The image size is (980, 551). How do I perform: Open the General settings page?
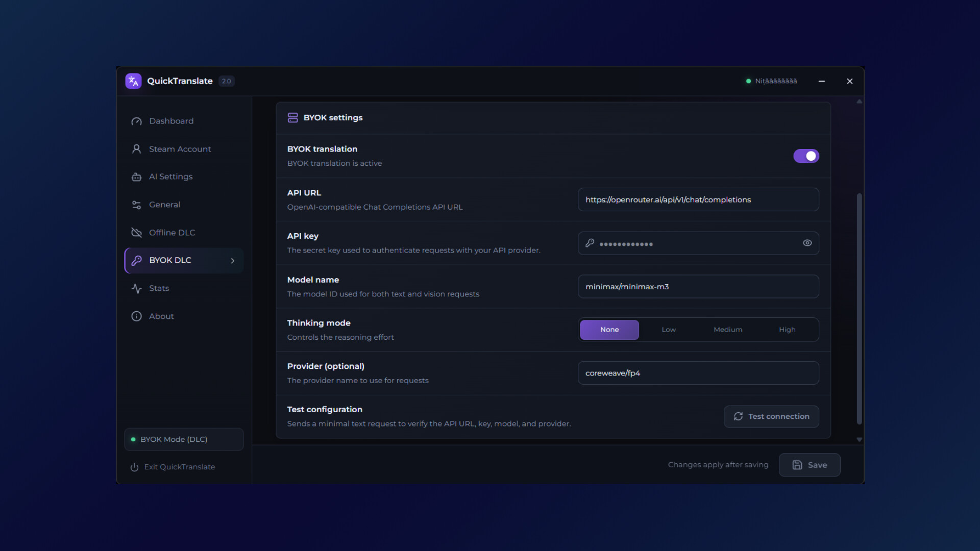pyautogui.click(x=184, y=205)
